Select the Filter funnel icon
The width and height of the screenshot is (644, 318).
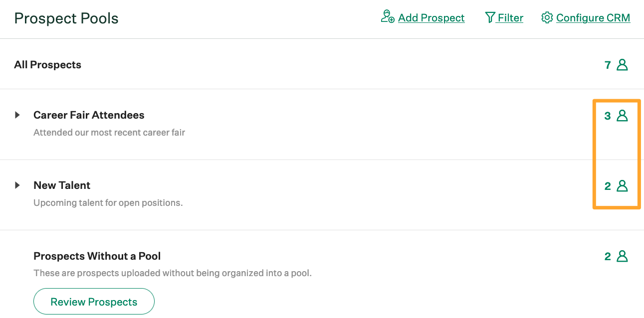(x=489, y=17)
